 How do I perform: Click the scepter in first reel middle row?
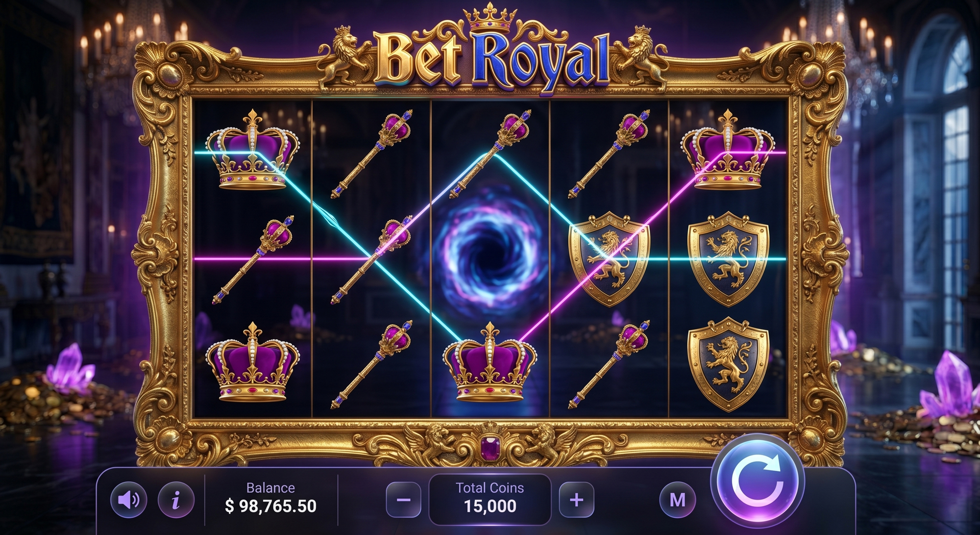253,259
